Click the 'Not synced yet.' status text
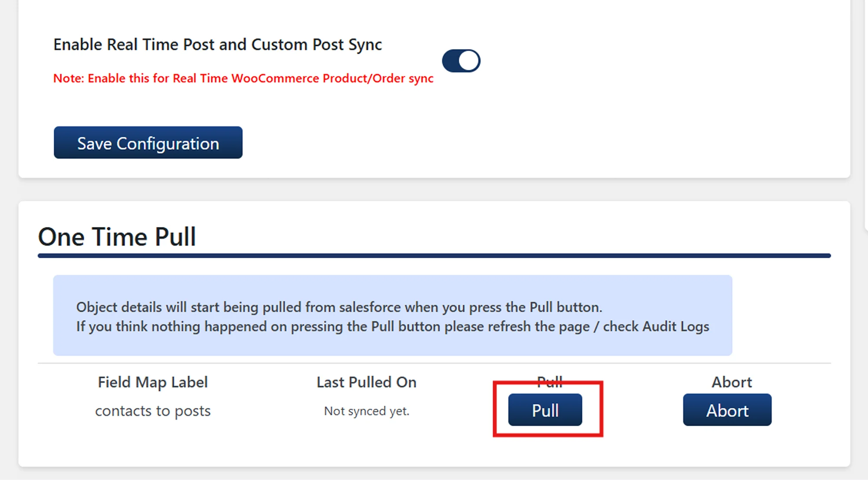The height and width of the screenshot is (480, 868). [x=366, y=411]
